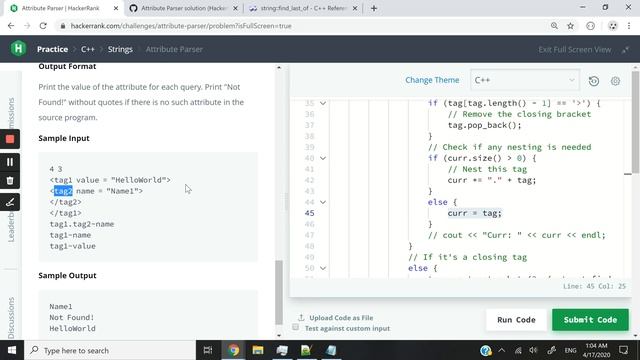Close the GitHub solution tab
640x360 pixels.
[235, 8]
